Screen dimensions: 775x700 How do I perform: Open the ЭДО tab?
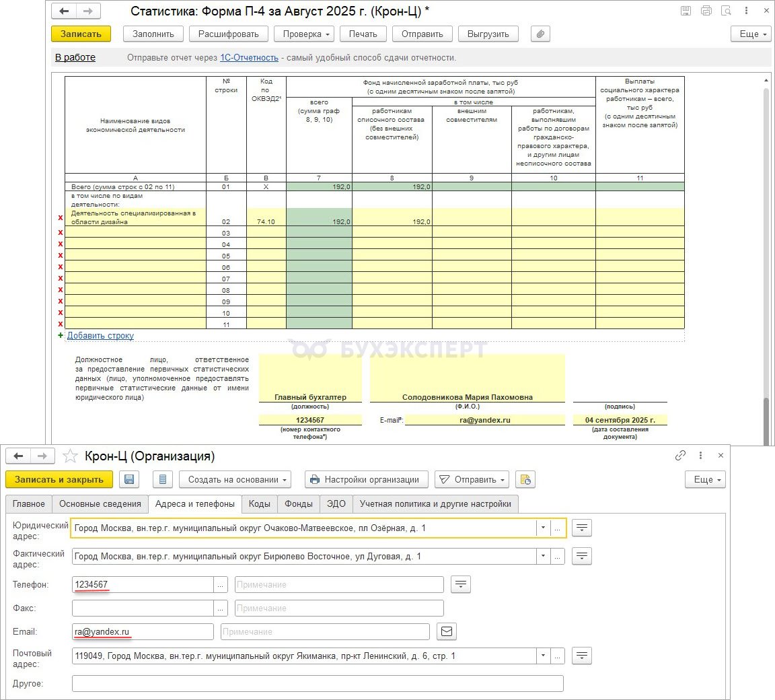click(336, 503)
